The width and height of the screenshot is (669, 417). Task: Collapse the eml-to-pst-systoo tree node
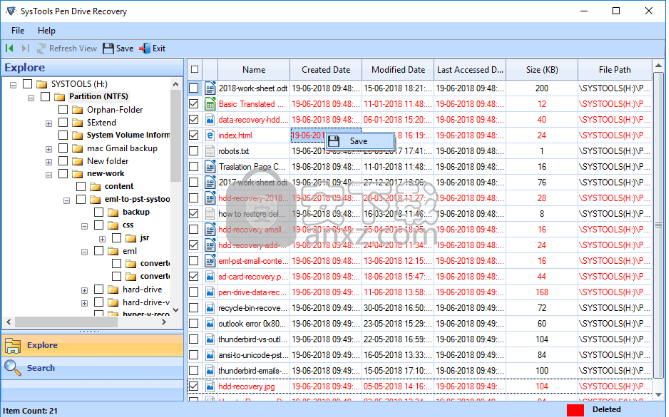pos(67,200)
